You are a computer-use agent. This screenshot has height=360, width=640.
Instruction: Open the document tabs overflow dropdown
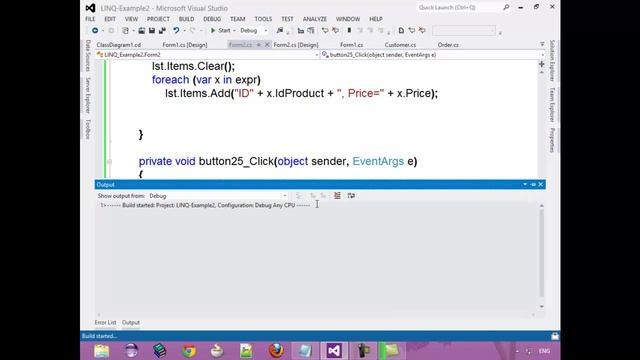tap(542, 44)
